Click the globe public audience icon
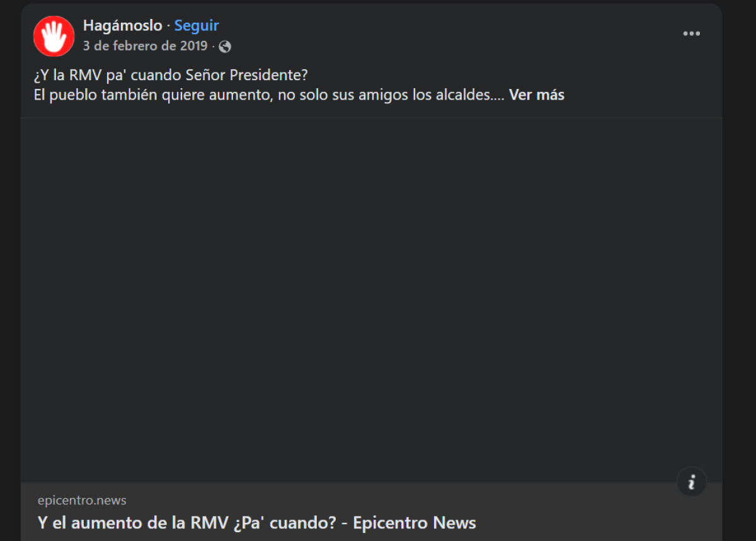The width and height of the screenshot is (756, 541). 225,47
